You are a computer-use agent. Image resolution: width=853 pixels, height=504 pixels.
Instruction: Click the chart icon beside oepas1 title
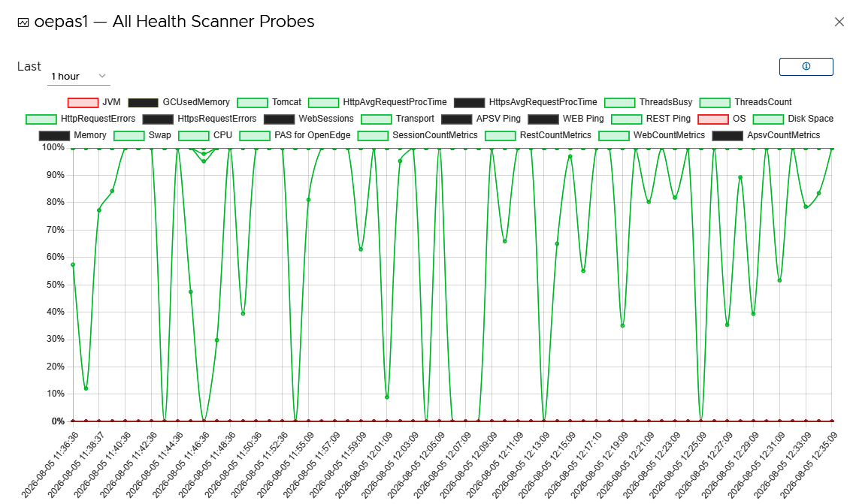(x=23, y=23)
